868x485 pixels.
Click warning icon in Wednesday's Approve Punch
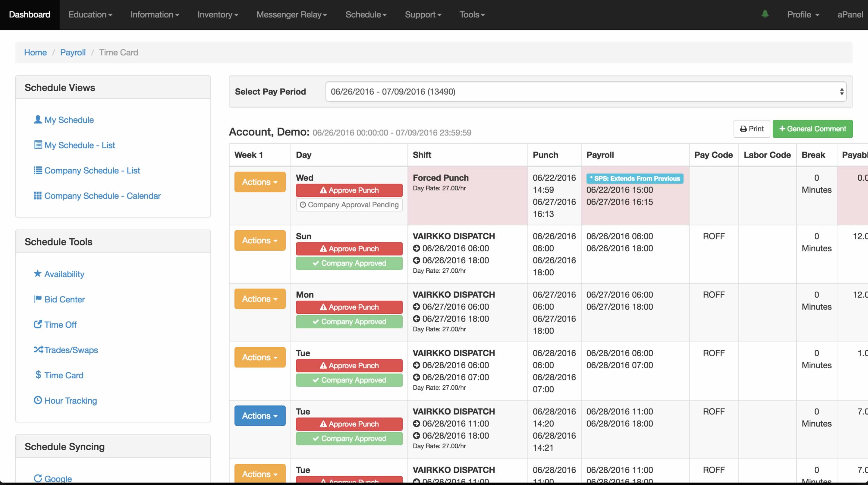[x=323, y=190]
